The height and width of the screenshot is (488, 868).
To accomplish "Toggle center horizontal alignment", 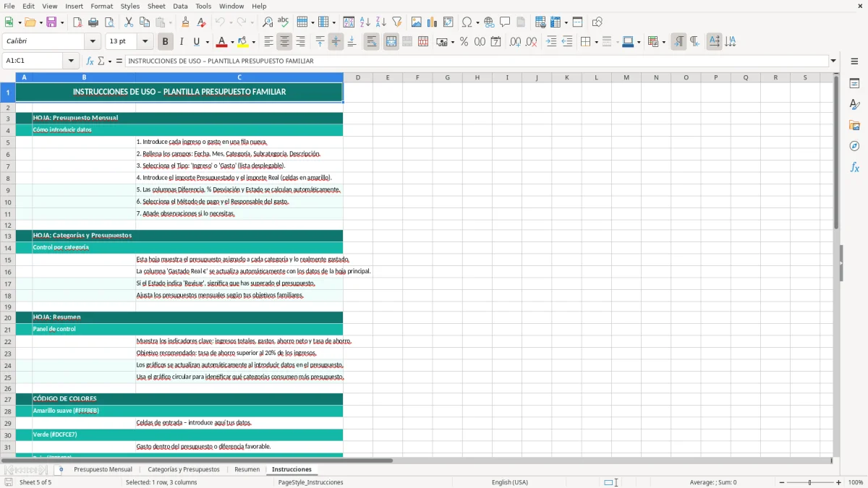I will click(x=285, y=42).
